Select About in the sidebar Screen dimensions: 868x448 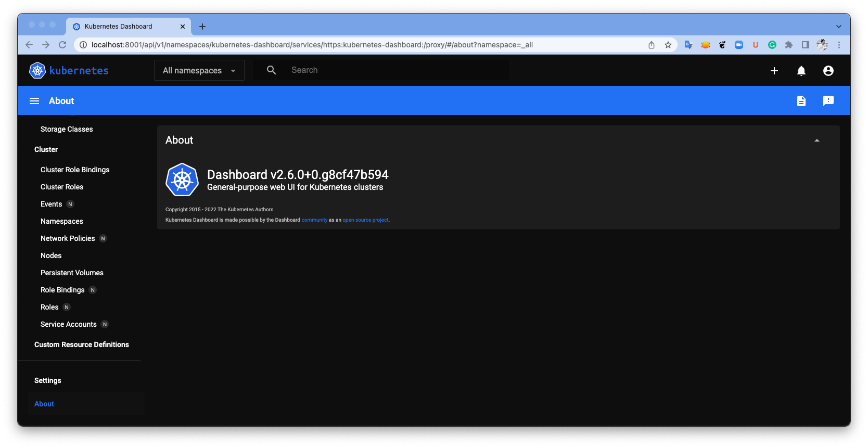[44, 404]
